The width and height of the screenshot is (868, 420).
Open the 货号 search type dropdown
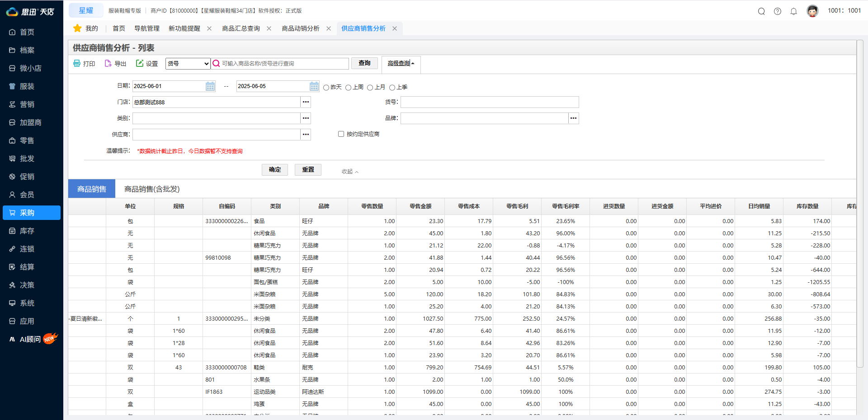(x=188, y=64)
